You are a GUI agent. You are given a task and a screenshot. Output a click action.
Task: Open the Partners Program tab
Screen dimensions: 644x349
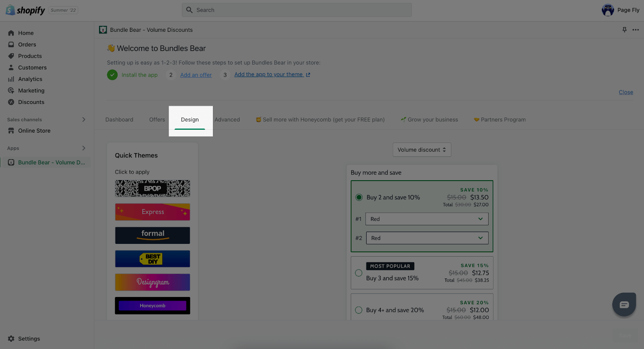[500, 120]
